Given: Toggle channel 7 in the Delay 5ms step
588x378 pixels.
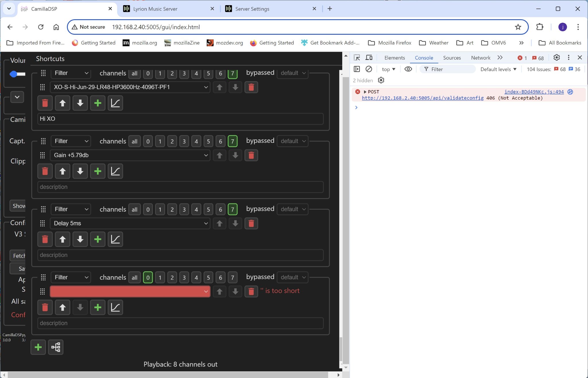Looking at the screenshot, I should 233,209.
